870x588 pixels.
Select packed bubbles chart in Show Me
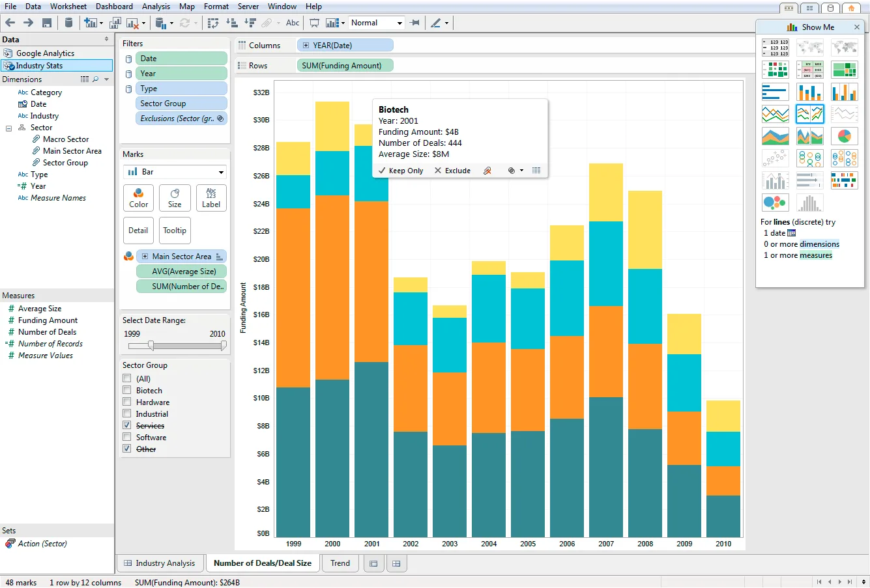tap(775, 203)
